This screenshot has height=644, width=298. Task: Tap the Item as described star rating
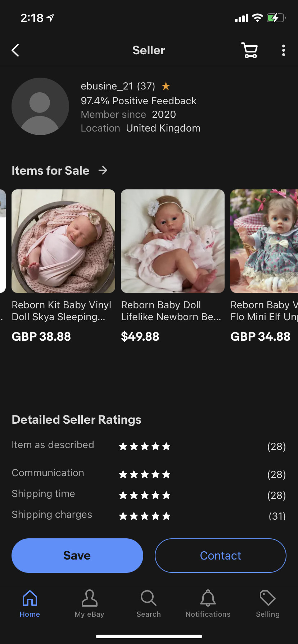pyautogui.click(x=145, y=447)
